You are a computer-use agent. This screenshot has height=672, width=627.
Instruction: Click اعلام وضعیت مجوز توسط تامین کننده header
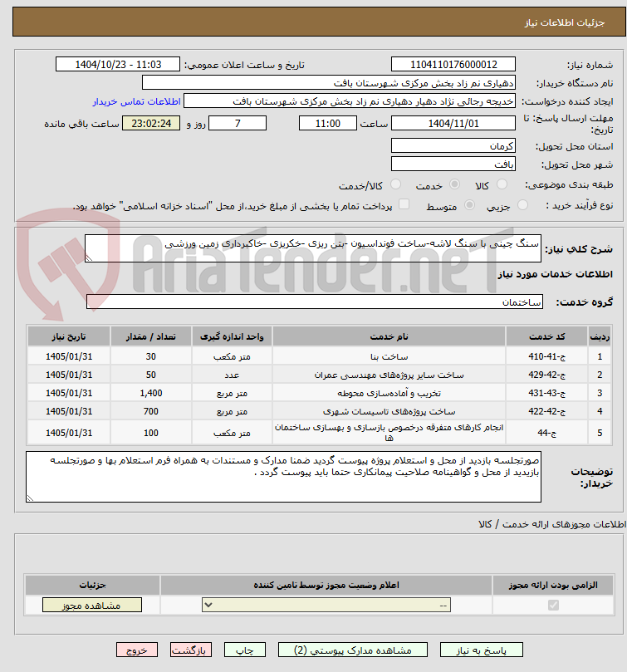click(326, 585)
